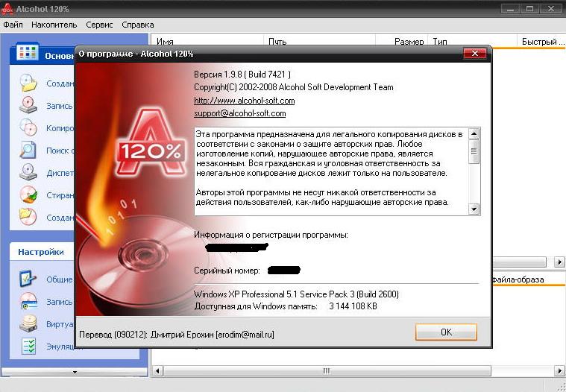Open the Файл menu
The height and width of the screenshot is (392, 566).
click(x=13, y=25)
